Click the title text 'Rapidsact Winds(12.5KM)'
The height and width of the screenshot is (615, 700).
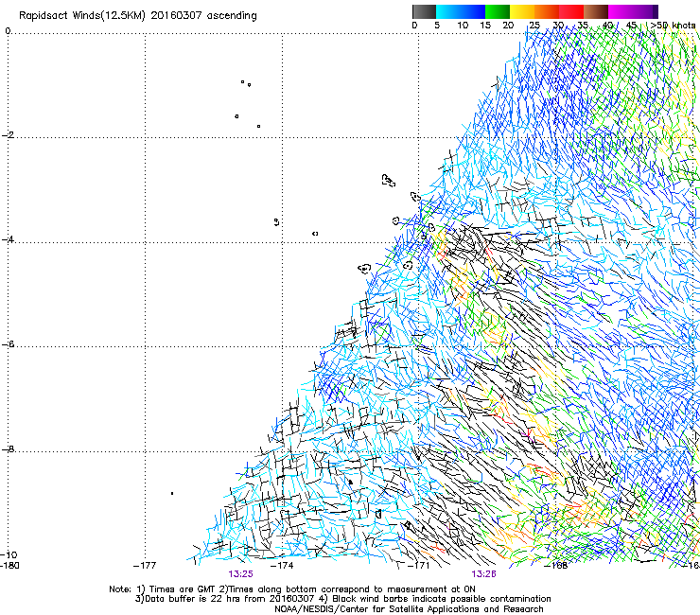(x=82, y=16)
